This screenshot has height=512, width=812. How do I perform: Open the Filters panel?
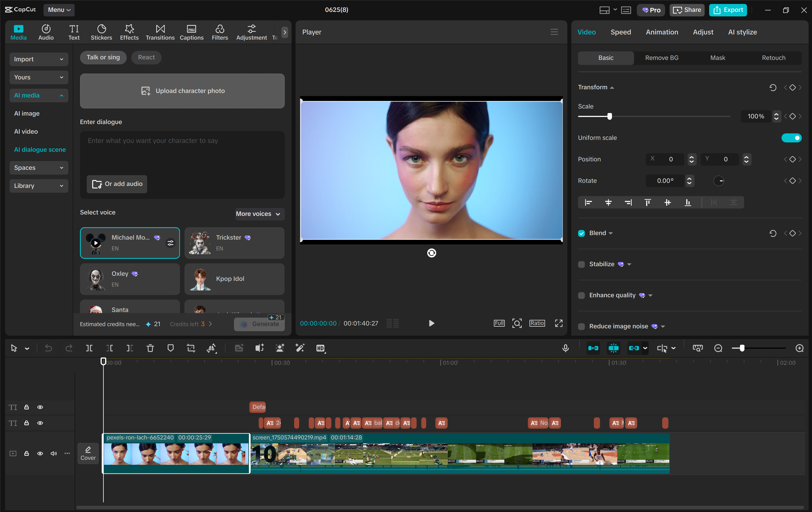click(x=220, y=32)
